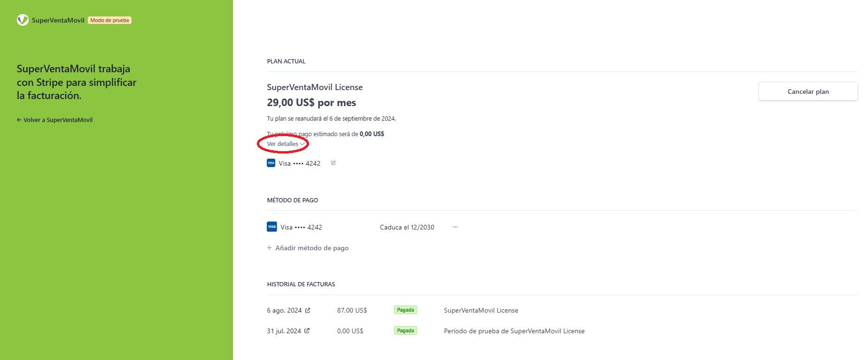Click the 87,00 US$ invoice amount
Viewport: 868px width, 360px height.
click(x=352, y=310)
